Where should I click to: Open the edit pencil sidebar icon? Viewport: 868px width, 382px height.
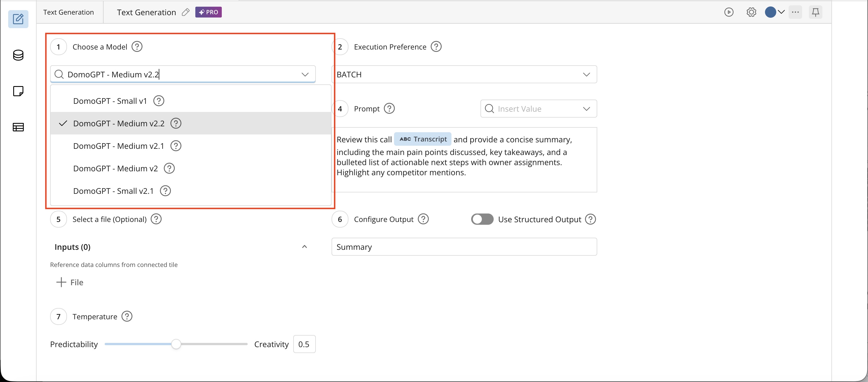pyautogui.click(x=18, y=19)
